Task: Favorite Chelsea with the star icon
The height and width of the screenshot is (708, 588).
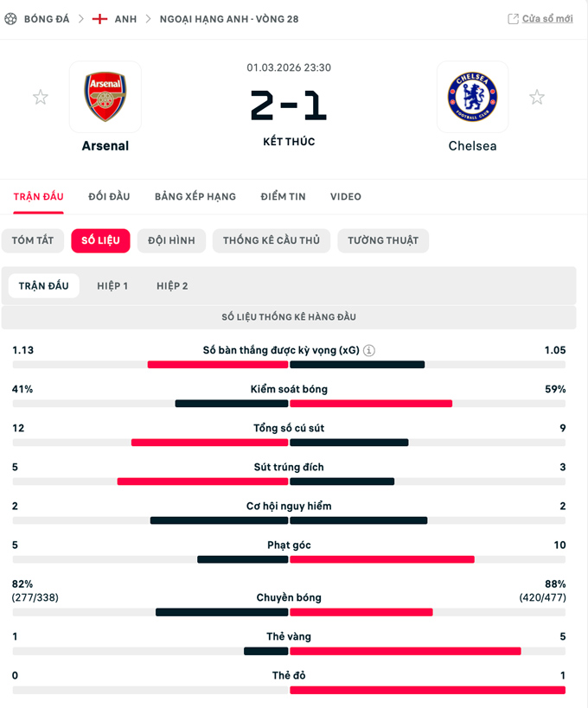Action: tap(537, 98)
